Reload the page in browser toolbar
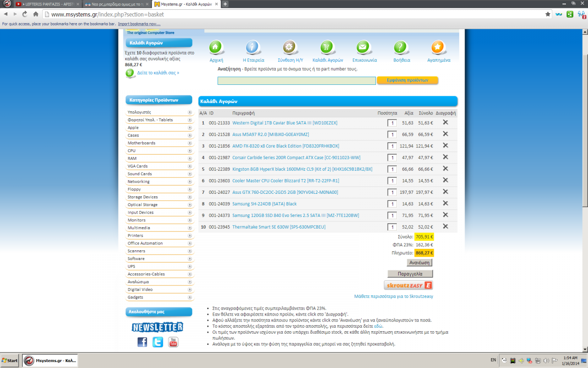Image resolution: width=588 pixels, height=368 pixels. pyautogui.click(x=24, y=14)
